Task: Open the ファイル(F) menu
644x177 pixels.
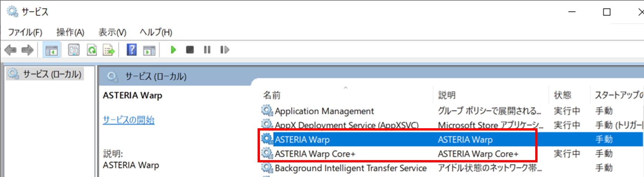Action: (x=25, y=32)
